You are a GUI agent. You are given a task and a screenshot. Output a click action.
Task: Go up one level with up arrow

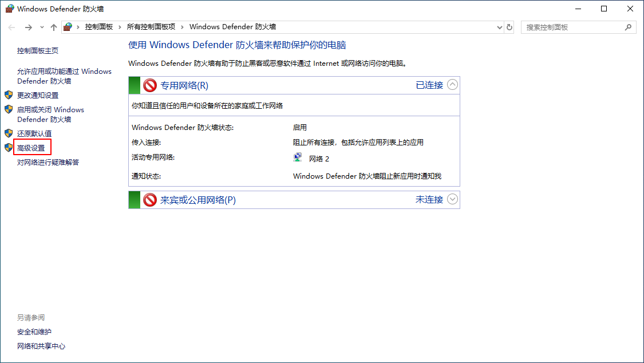[54, 27]
